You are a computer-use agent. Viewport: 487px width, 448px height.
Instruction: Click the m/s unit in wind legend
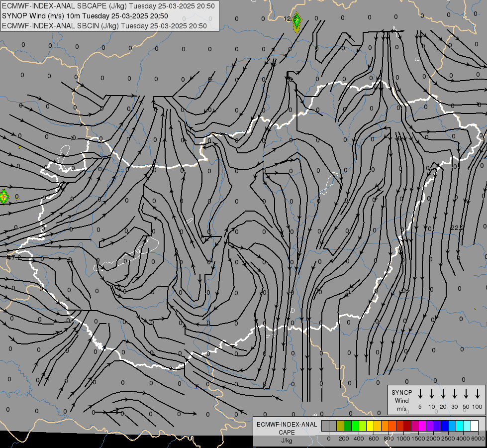(401, 409)
